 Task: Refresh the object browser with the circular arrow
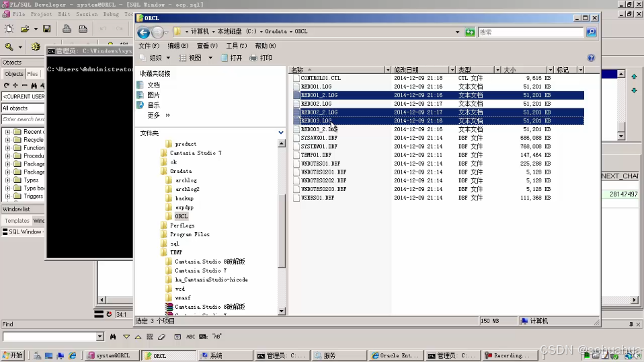pyautogui.click(x=6, y=85)
